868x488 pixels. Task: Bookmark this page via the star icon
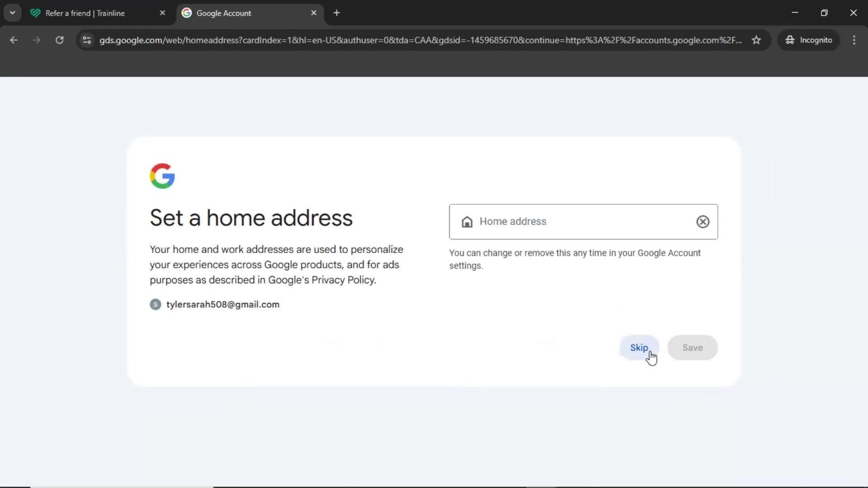click(x=756, y=40)
